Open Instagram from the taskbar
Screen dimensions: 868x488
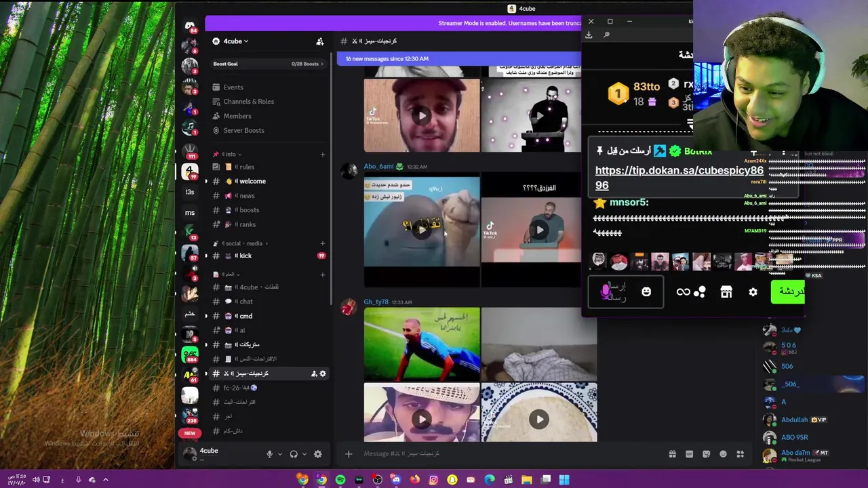coord(433,480)
